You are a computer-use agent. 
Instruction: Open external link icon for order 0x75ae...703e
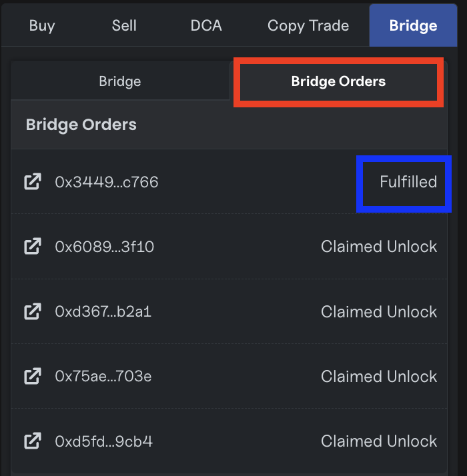32,376
